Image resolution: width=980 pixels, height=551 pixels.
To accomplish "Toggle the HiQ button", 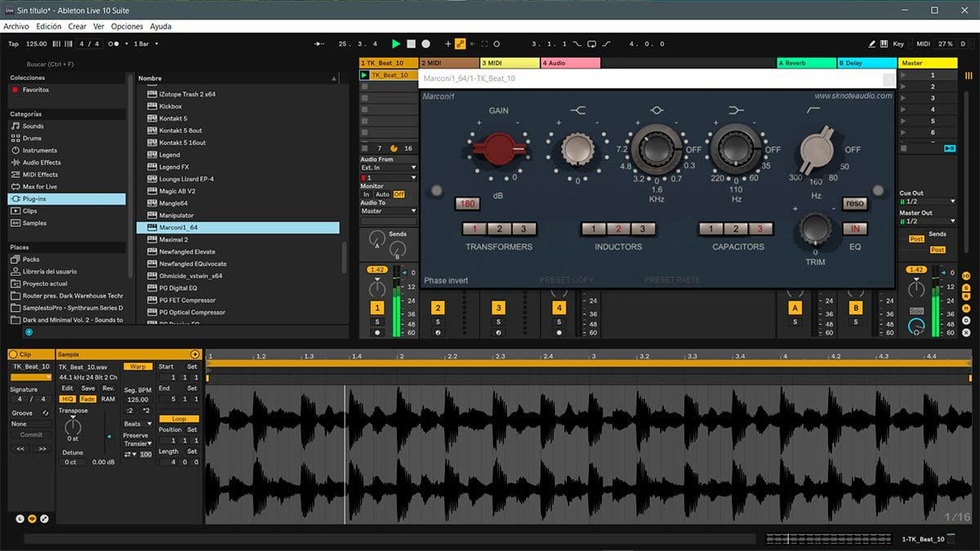I will [x=68, y=399].
